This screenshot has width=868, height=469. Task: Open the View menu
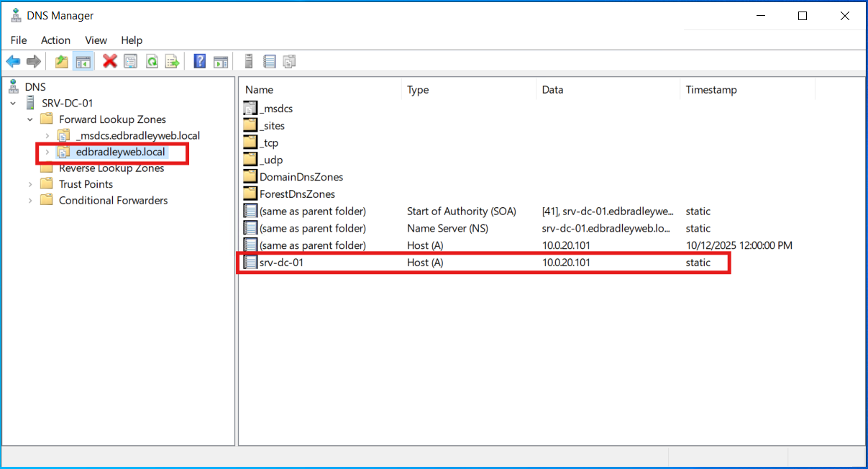coord(95,40)
